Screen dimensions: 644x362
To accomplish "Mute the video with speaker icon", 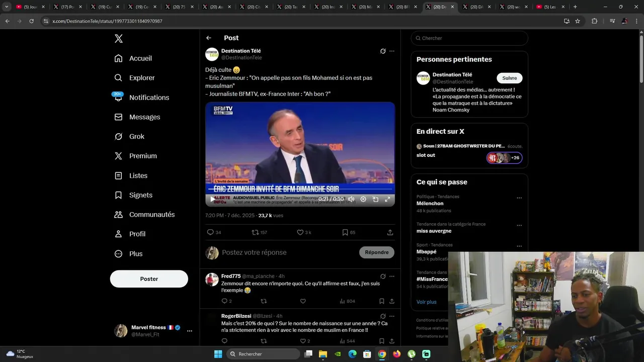I will [351, 199].
